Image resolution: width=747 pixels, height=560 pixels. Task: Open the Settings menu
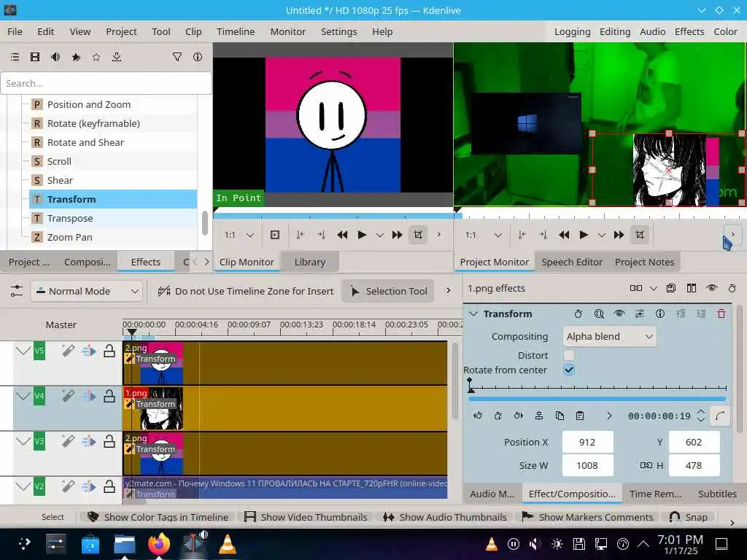338,31
